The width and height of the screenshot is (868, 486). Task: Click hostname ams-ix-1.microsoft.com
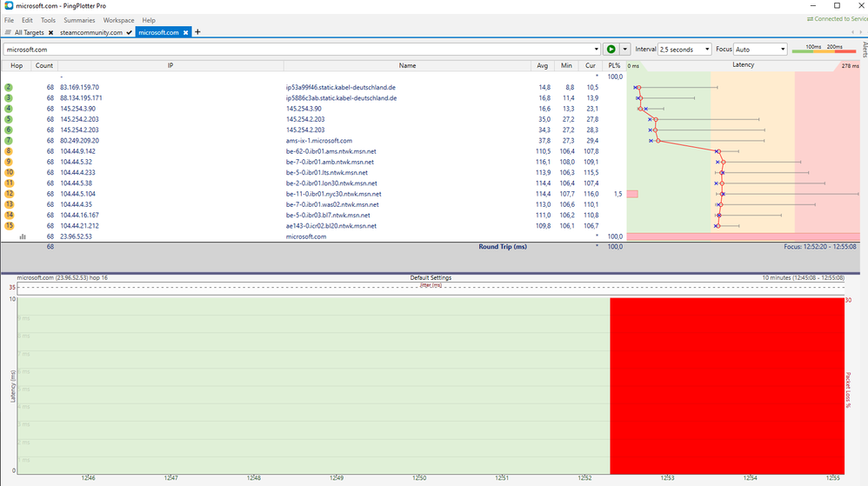[319, 141]
